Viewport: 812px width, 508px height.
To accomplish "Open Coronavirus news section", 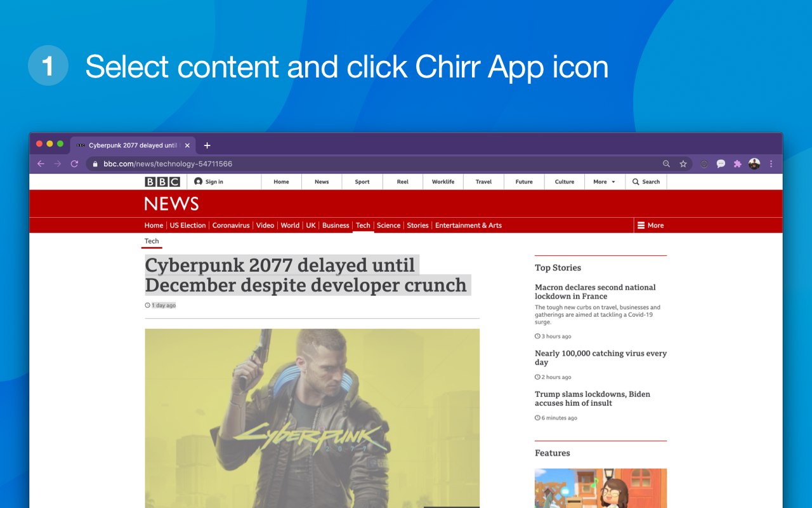I will coord(231,225).
